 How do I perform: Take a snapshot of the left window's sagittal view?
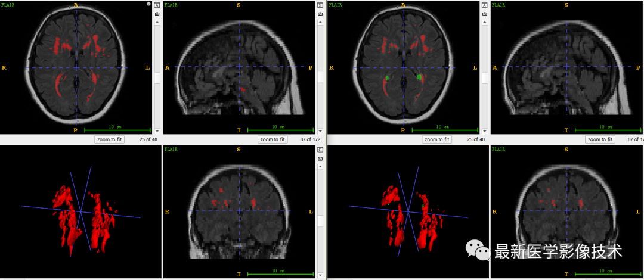[x=320, y=14]
